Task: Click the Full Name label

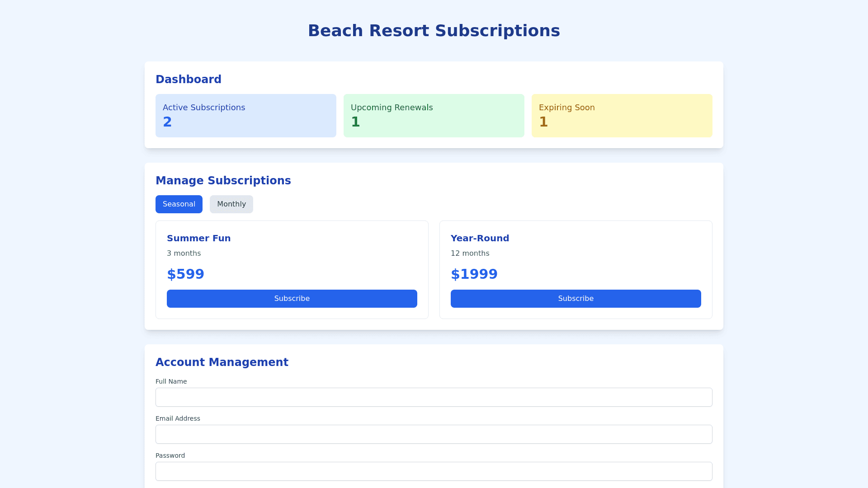Action: (171, 381)
